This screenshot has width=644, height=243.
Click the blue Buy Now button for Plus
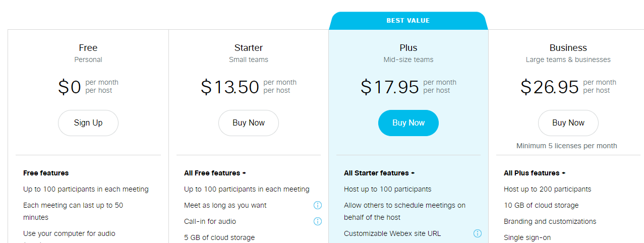tap(408, 123)
